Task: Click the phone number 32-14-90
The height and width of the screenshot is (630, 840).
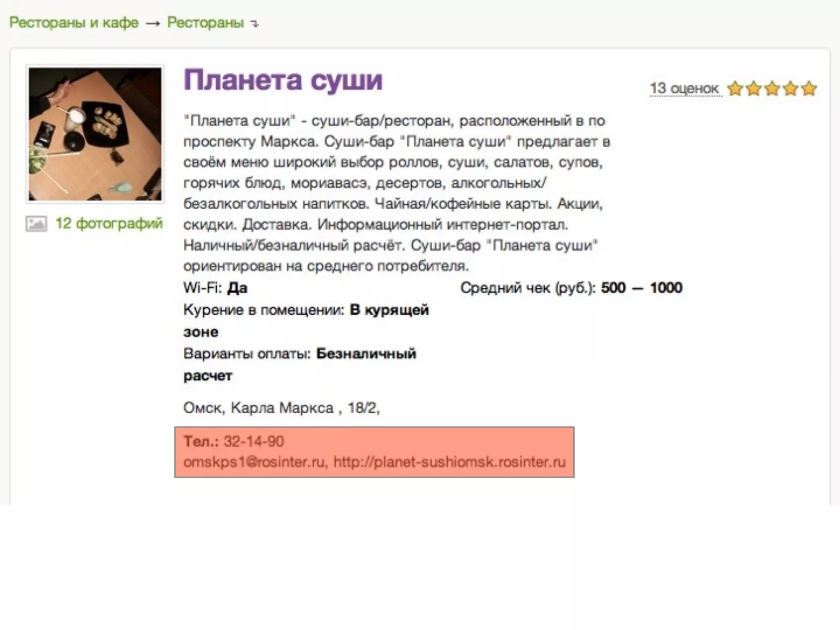Action: click(253, 441)
